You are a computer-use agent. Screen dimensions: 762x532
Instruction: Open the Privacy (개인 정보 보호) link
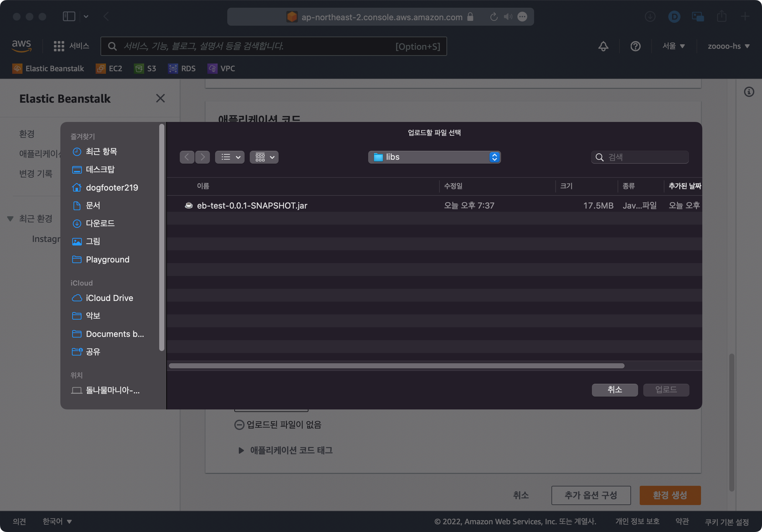637,521
